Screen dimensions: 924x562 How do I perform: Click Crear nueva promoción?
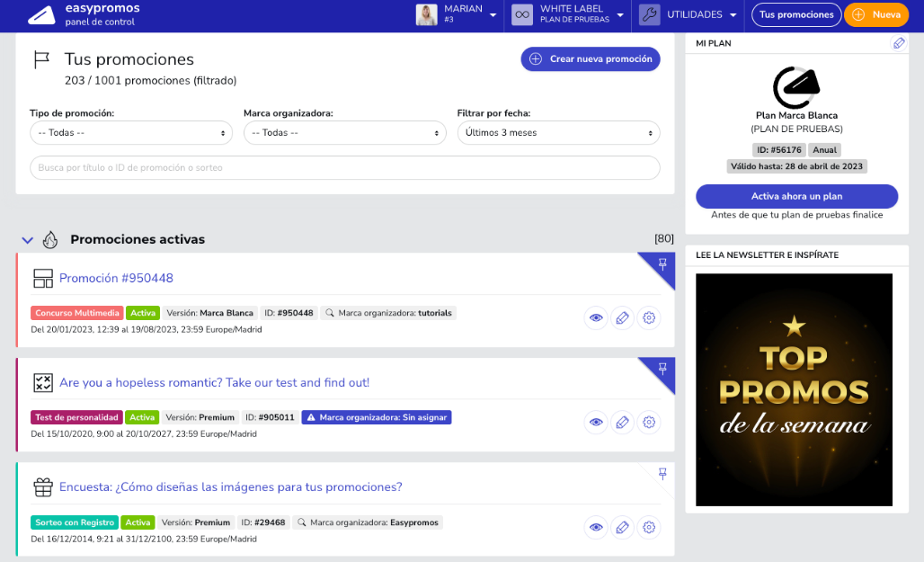click(x=589, y=58)
